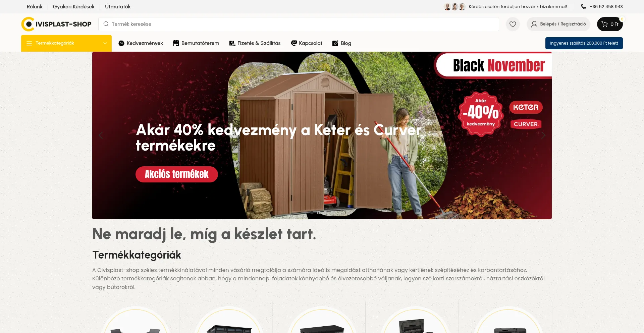
Task: Go to the next banner slide arrow
Action: point(543,135)
